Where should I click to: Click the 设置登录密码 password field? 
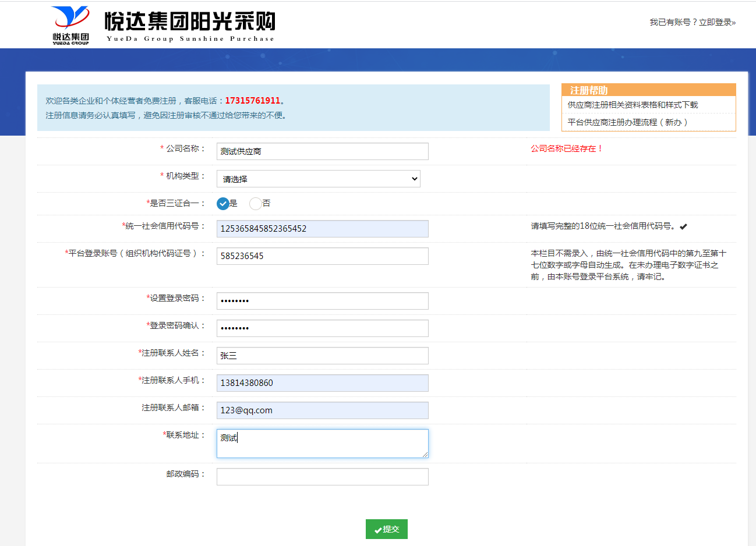click(x=322, y=301)
